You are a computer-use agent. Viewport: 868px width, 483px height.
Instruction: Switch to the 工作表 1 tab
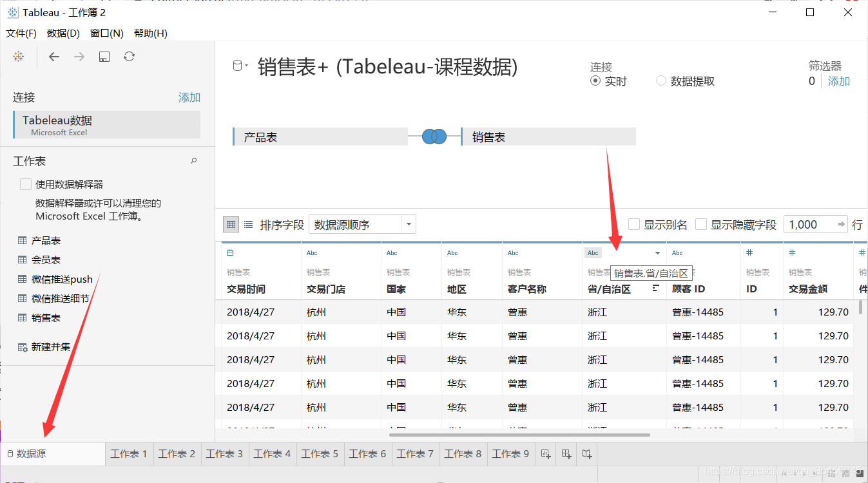pos(129,454)
